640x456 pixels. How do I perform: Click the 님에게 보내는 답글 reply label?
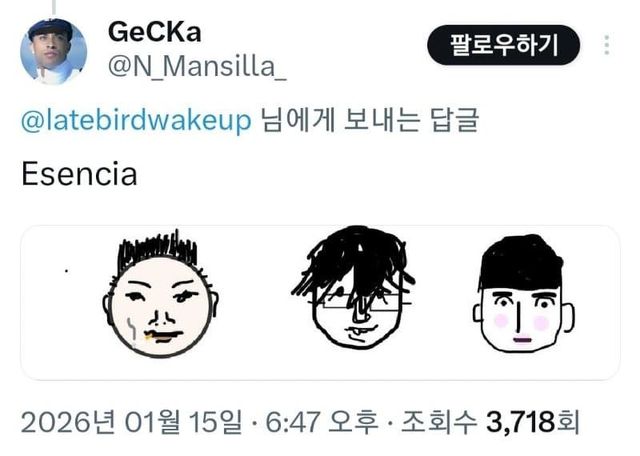click(x=370, y=120)
